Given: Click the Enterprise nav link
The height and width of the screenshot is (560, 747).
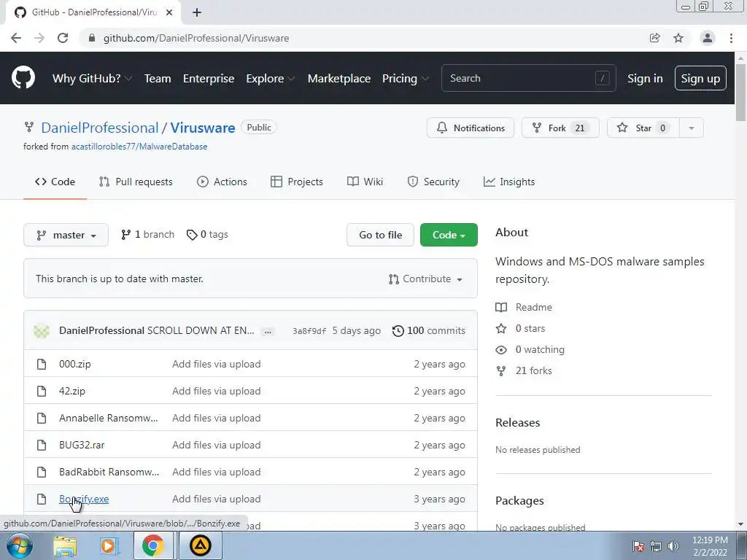Looking at the screenshot, I should pos(209,79).
